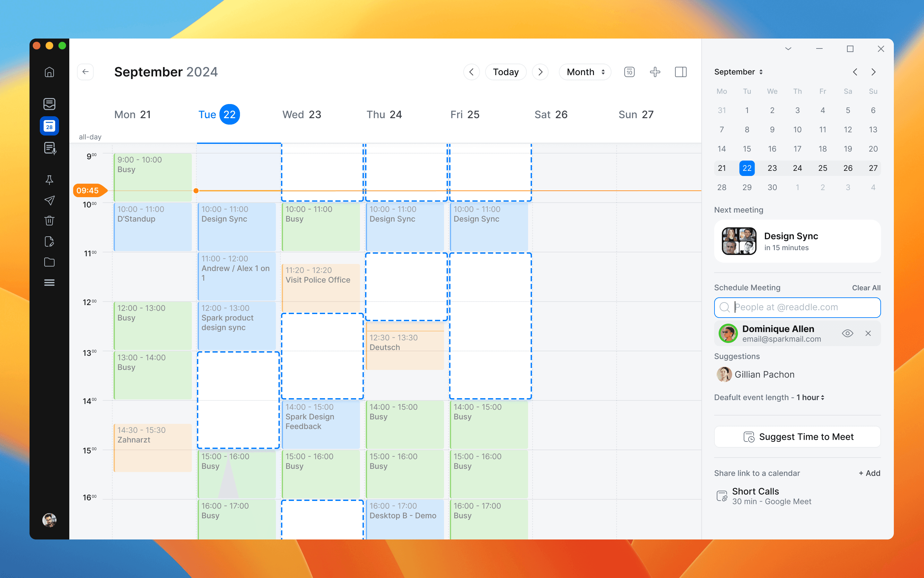Viewport: 924px width, 578px height.
Task: Select the Calendar icon in sidebar
Action: point(49,126)
